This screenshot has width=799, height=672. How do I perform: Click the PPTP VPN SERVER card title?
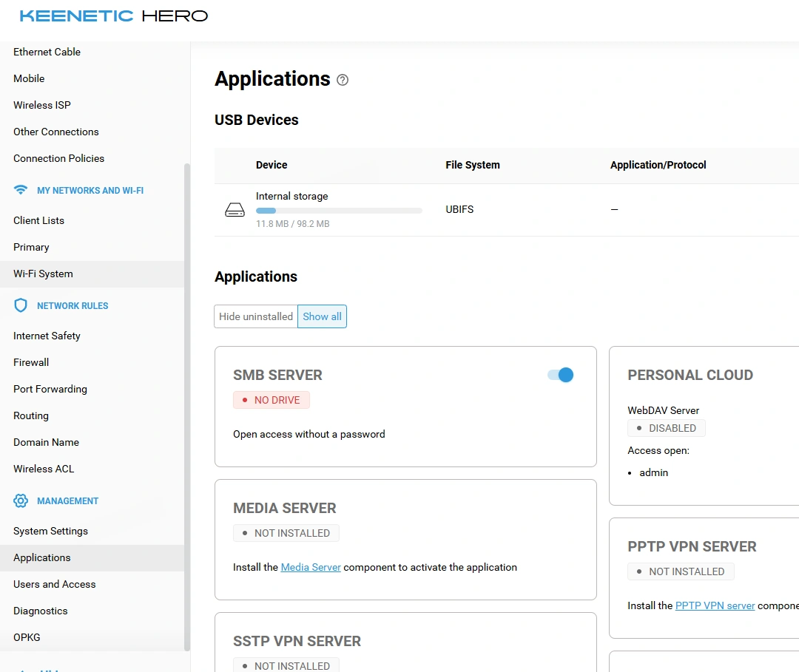point(692,547)
